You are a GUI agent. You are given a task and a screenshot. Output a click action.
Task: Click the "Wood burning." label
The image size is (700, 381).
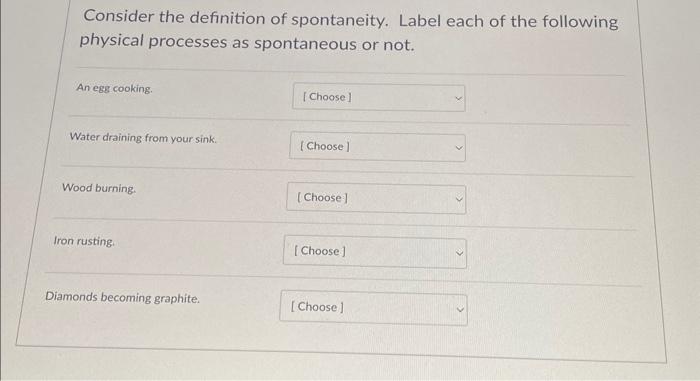pos(99,188)
